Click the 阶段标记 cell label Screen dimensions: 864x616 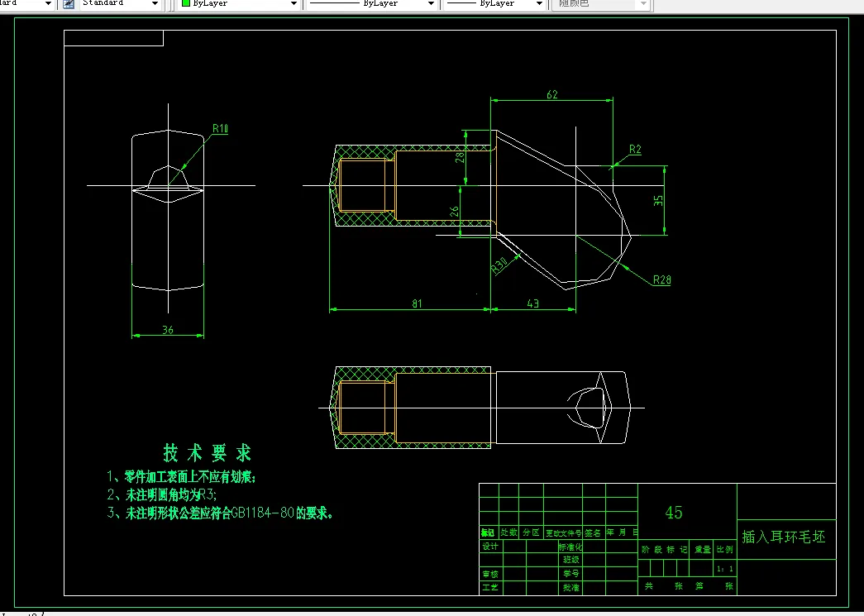pos(665,549)
